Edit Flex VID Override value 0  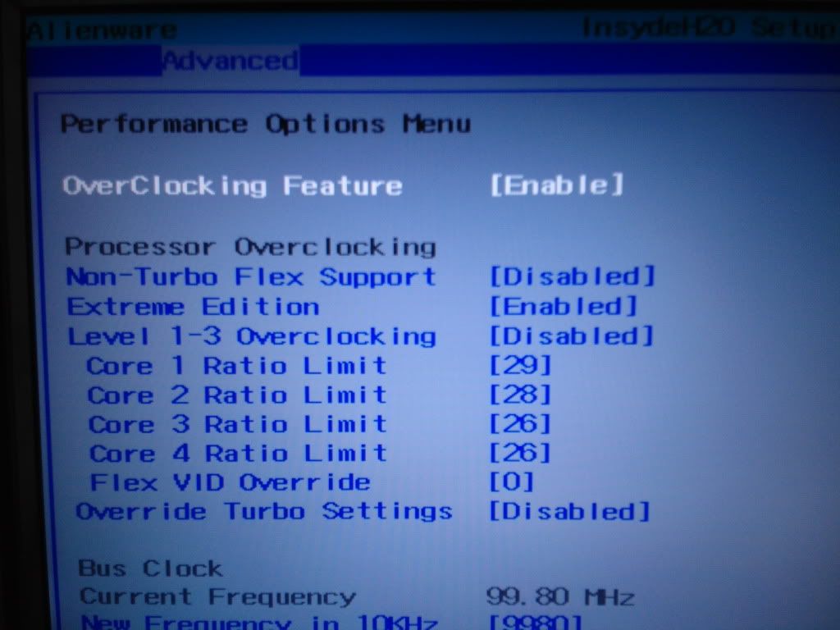pyautogui.click(x=512, y=482)
